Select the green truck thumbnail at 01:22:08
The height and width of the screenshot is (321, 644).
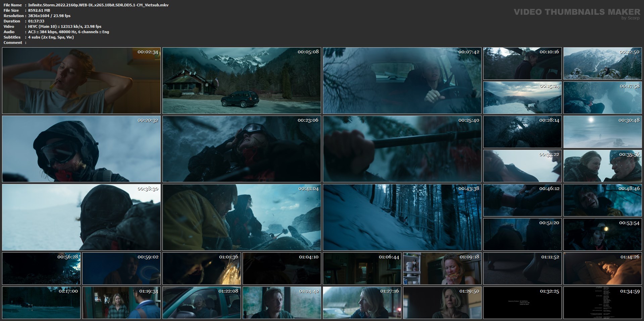pos(202,303)
